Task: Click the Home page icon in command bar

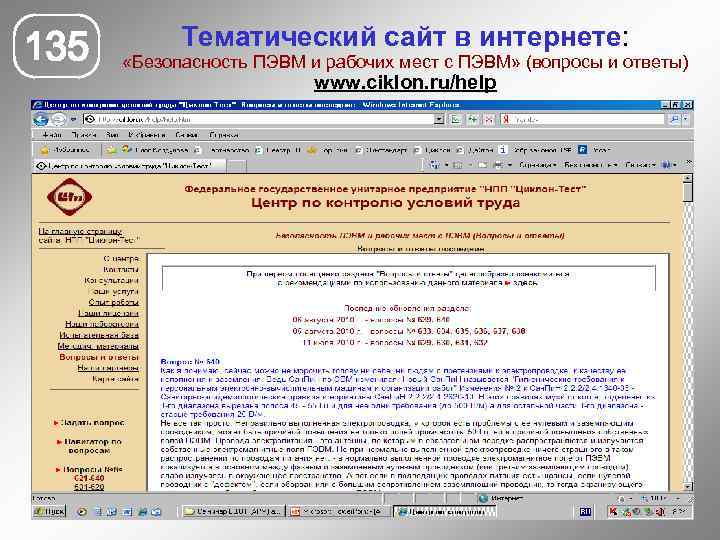Action: (x=434, y=164)
